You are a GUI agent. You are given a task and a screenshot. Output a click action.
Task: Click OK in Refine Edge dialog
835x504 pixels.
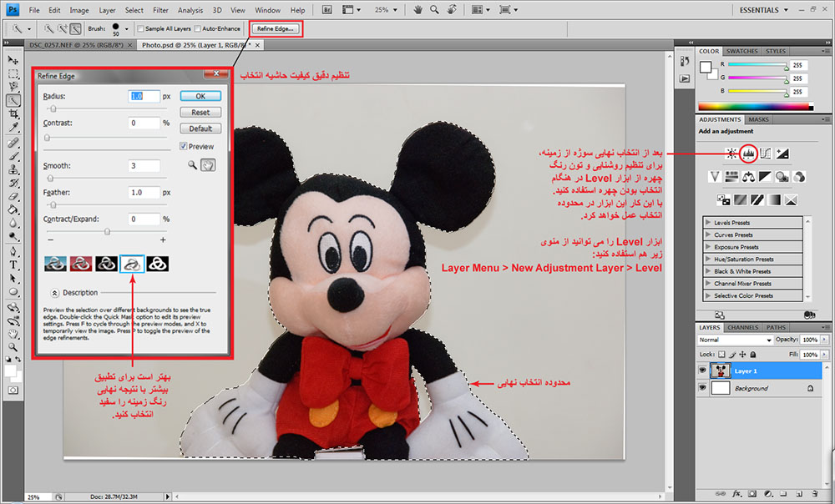pyautogui.click(x=200, y=96)
